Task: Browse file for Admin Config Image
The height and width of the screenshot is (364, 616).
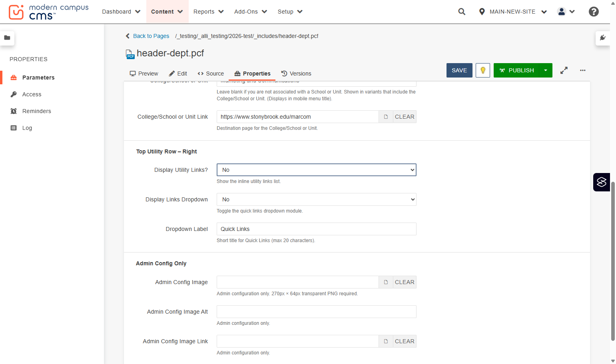Action: click(386, 282)
